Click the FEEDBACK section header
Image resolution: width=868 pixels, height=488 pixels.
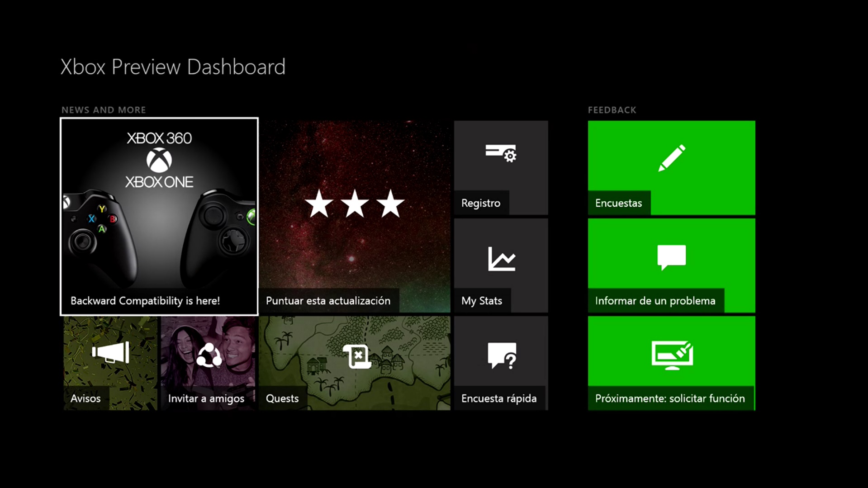pyautogui.click(x=612, y=110)
